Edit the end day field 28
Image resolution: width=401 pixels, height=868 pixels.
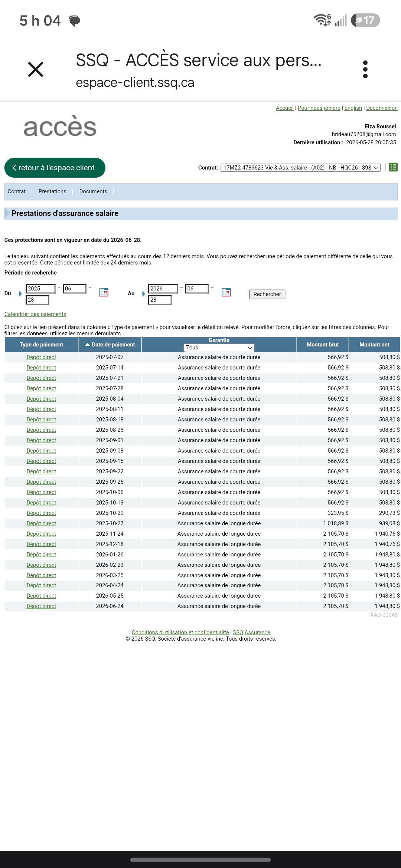[160, 300]
